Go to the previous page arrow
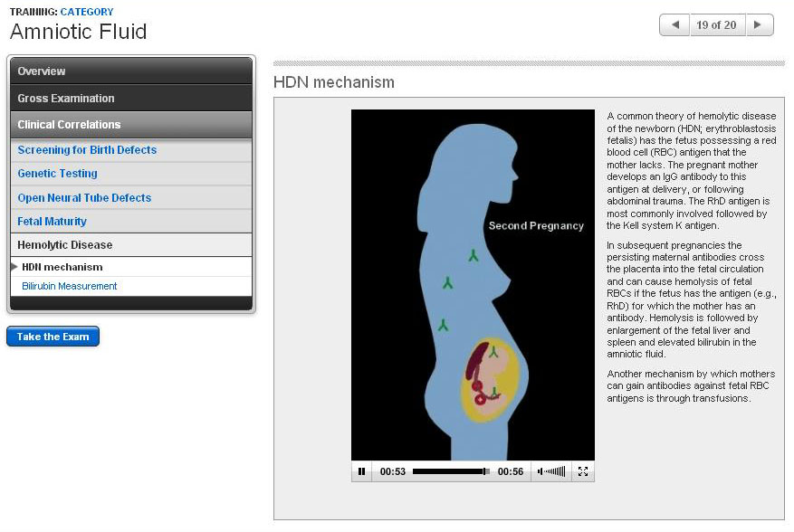Image resolution: width=794 pixels, height=532 pixels. 674,25
